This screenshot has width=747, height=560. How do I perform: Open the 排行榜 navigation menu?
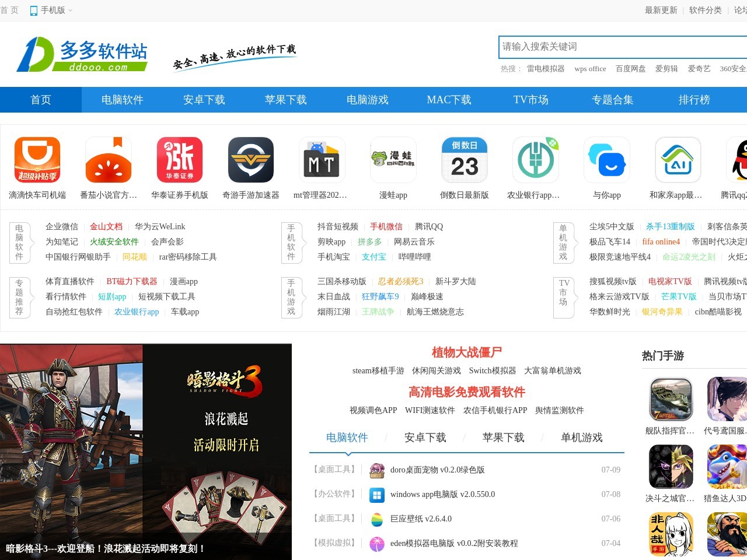(694, 100)
